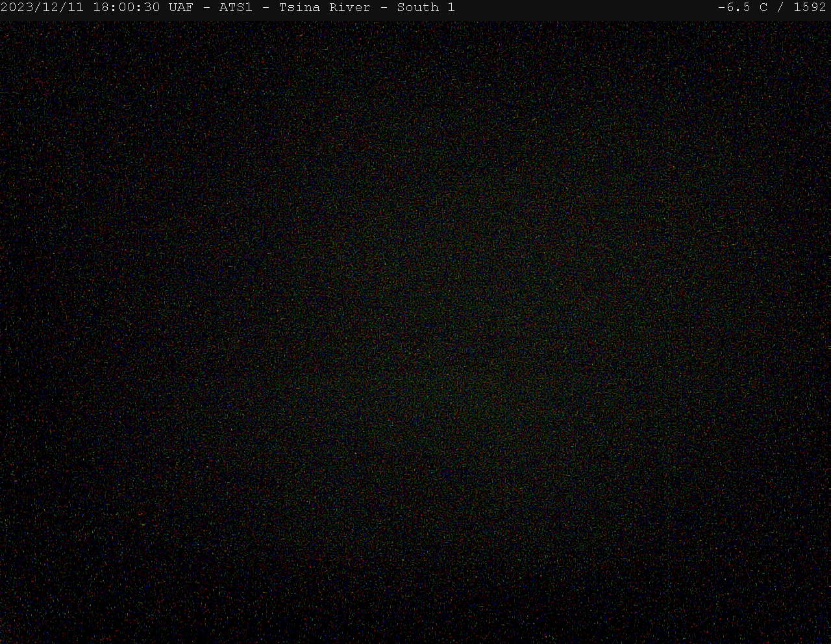Image resolution: width=831 pixels, height=644 pixels.
Task: Click the timestamp 2023/12/11 18:00:30
Action: [81, 8]
